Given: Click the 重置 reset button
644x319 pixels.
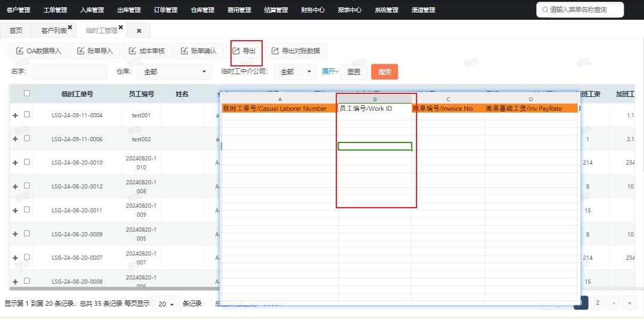Looking at the screenshot, I should coord(354,71).
